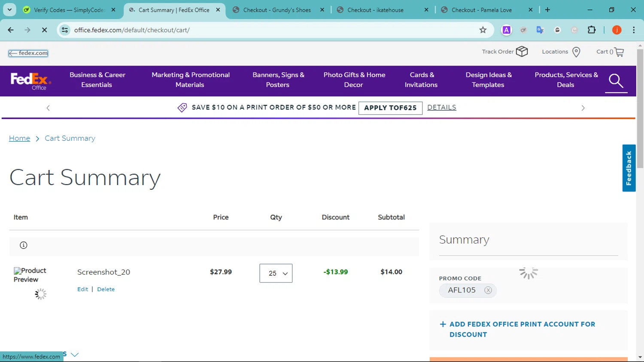Open the Chrome profile avatar
This screenshot has height=362, width=644.
[617, 30]
